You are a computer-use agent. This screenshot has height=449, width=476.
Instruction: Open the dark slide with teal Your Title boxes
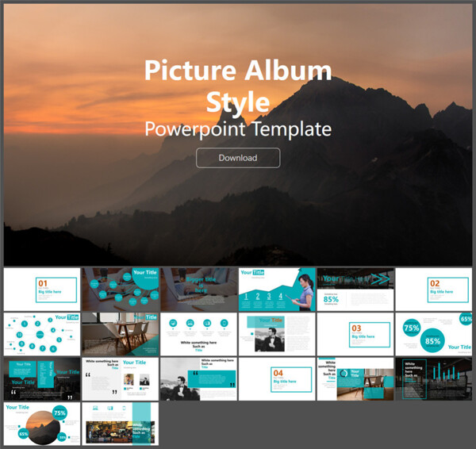[x=42, y=379]
